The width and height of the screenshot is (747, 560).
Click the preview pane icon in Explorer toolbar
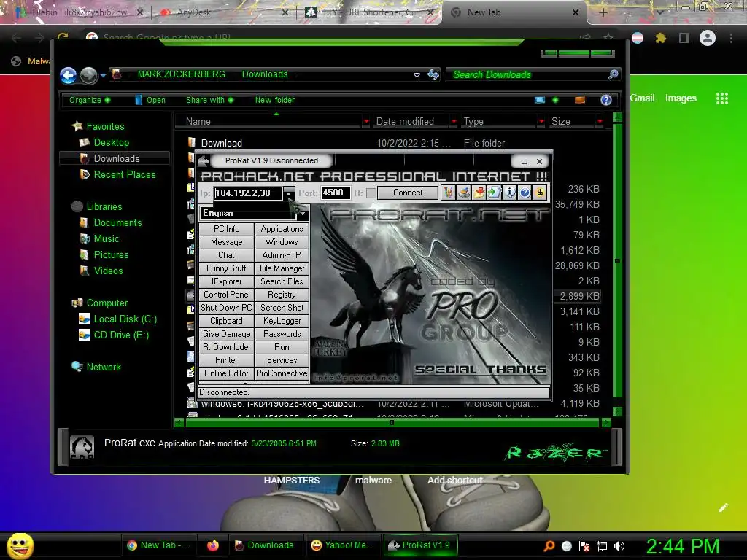pyautogui.click(x=580, y=100)
